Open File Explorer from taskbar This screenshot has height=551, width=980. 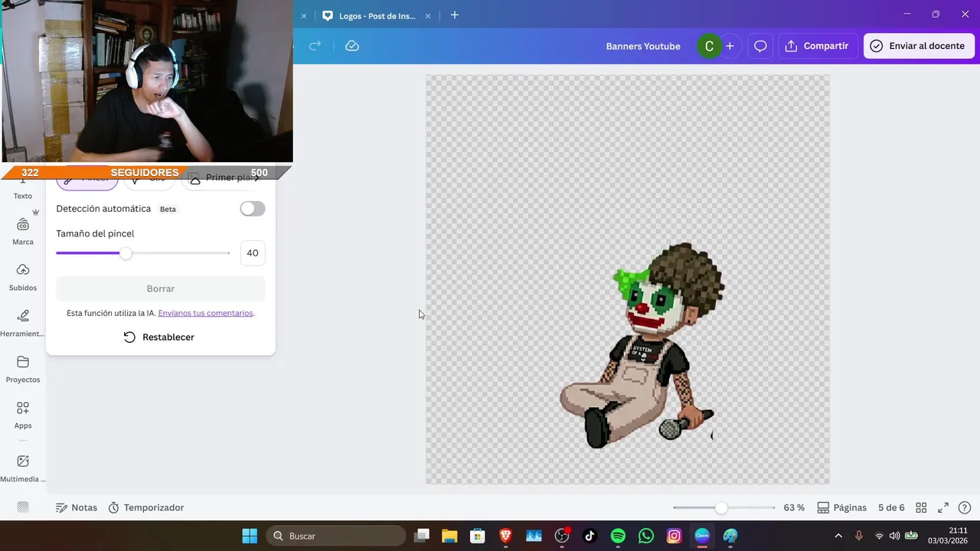(x=449, y=536)
